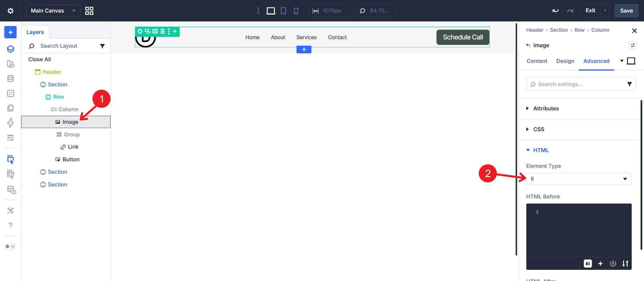Click the trash icon on row toolbar

click(162, 31)
